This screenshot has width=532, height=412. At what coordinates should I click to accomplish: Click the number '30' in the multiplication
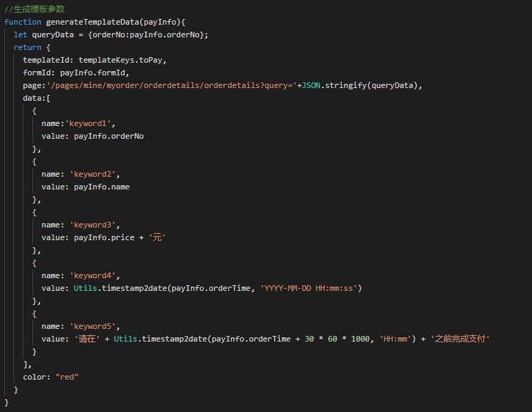tap(309, 339)
